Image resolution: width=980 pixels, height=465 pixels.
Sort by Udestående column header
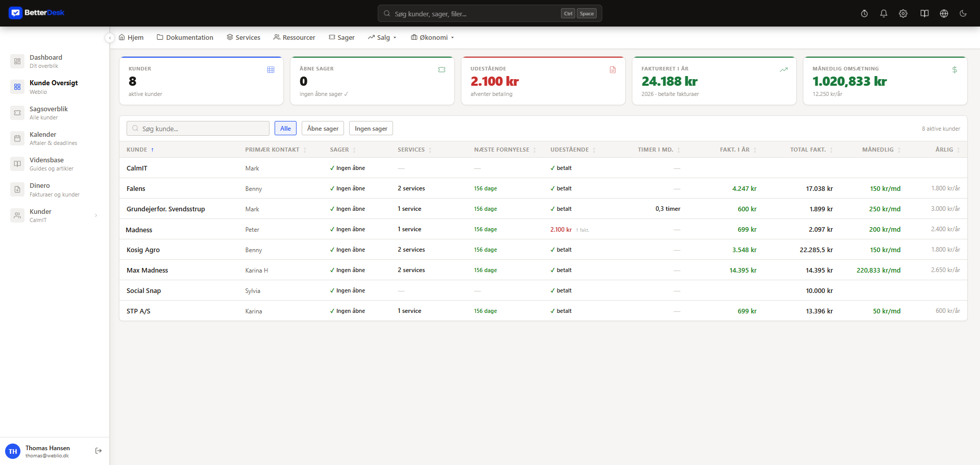click(573, 150)
